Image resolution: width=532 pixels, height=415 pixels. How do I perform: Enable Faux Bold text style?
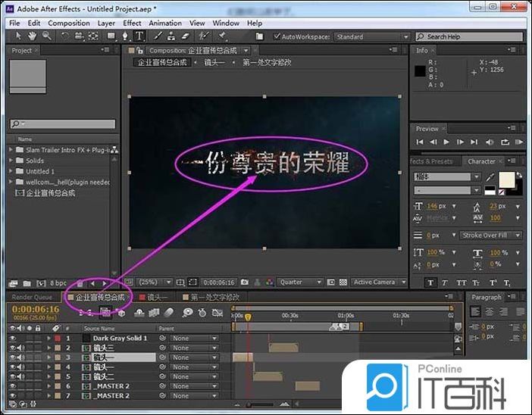tap(430, 282)
